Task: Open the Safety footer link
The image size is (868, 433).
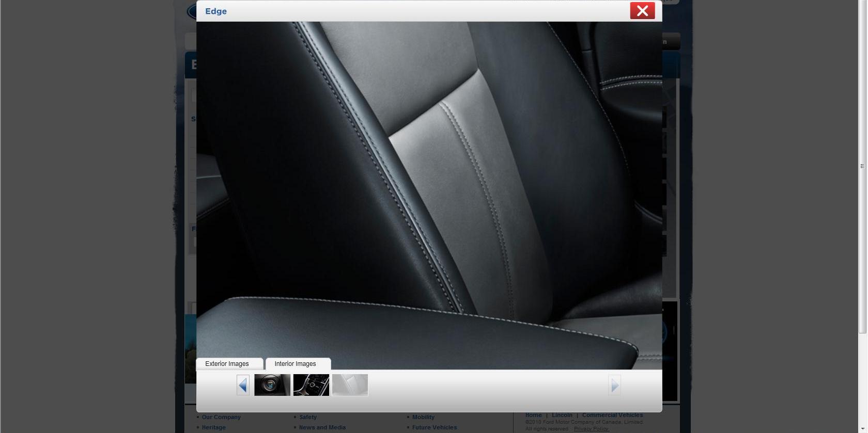Action: pos(308,417)
